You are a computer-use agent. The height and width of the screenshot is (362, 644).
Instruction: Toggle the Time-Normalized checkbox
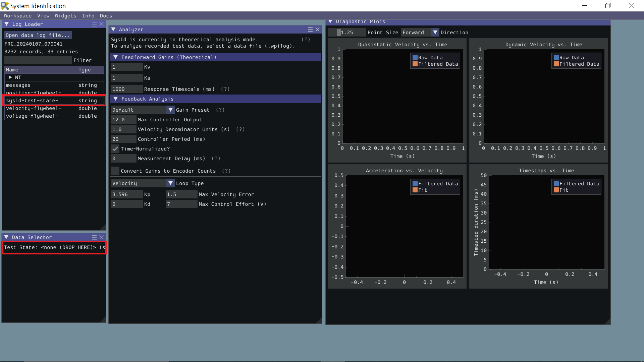[x=115, y=148]
